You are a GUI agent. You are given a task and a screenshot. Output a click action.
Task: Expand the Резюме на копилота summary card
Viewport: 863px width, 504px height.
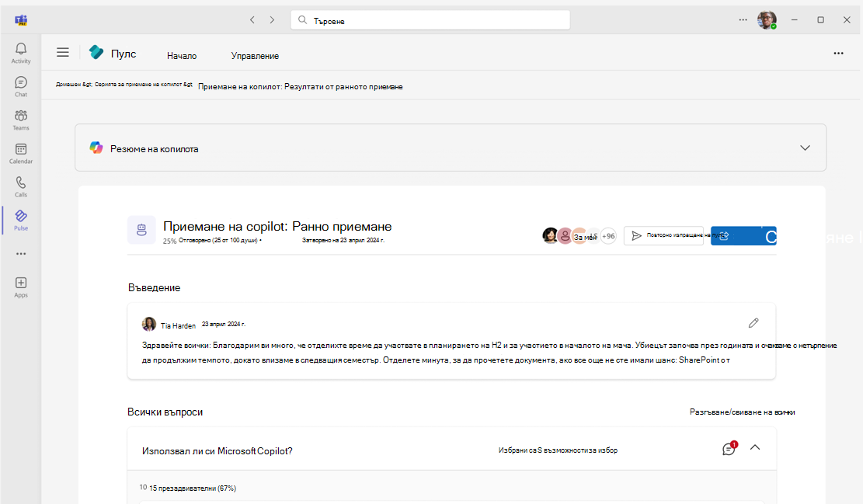(806, 147)
